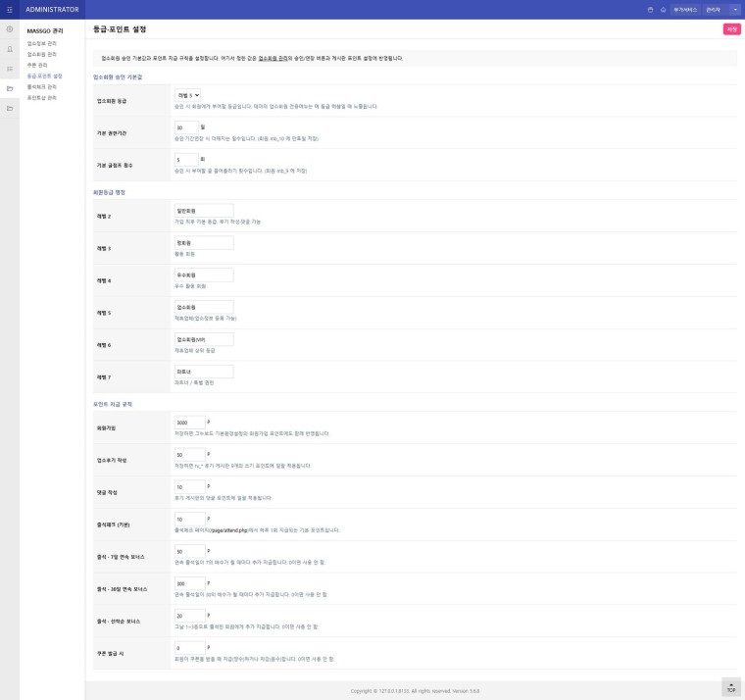This screenshot has height=700, width=745.
Task: Open 출석체크 관리 menu item
Action: click(42, 87)
